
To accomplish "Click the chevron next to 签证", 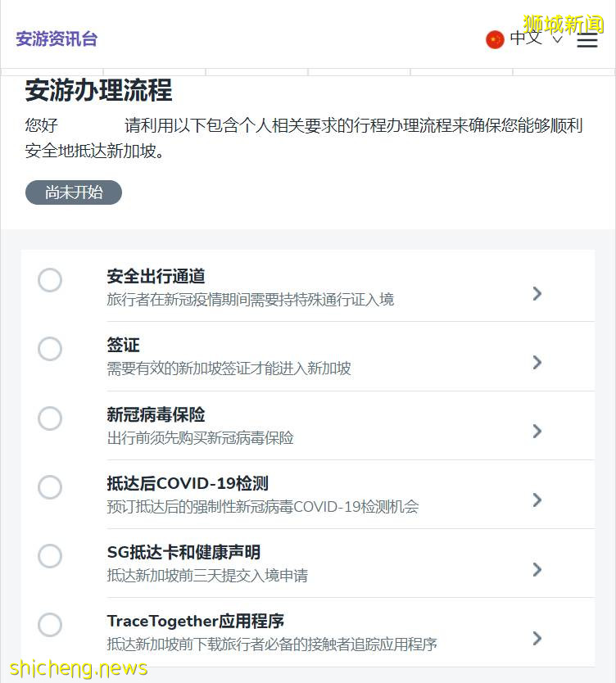I will (x=537, y=362).
